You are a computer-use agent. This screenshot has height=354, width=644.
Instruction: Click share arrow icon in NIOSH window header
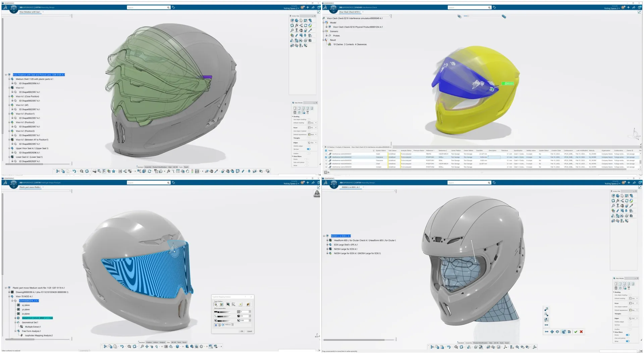[634, 183]
